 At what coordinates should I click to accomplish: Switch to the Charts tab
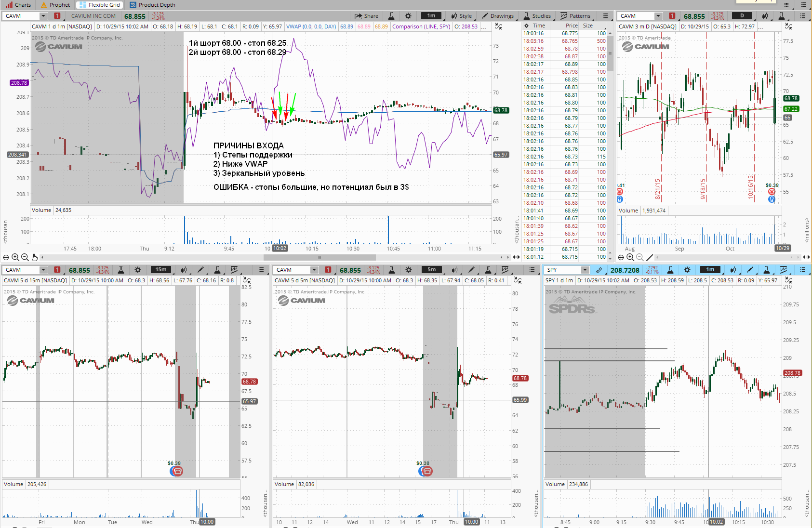[18, 5]
